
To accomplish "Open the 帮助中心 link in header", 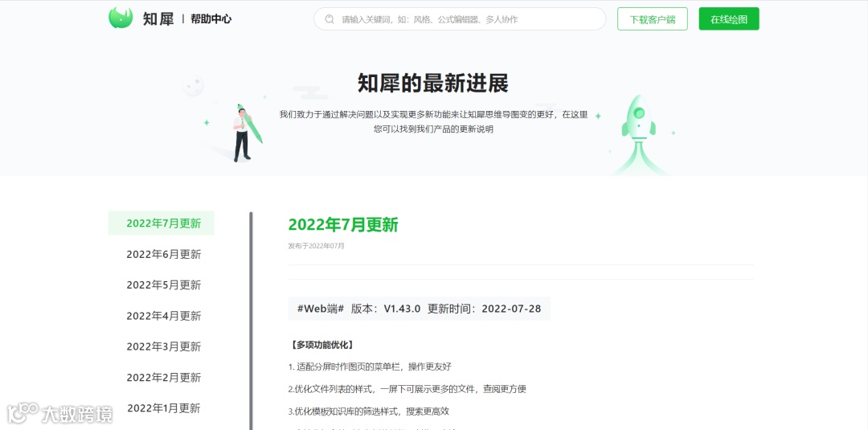I will (211, 18).
